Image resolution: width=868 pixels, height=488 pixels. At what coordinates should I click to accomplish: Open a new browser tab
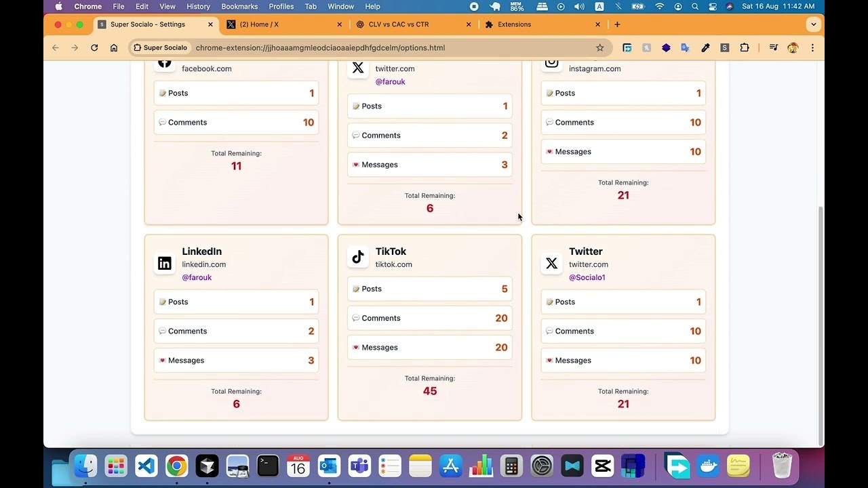click(617, 24)
